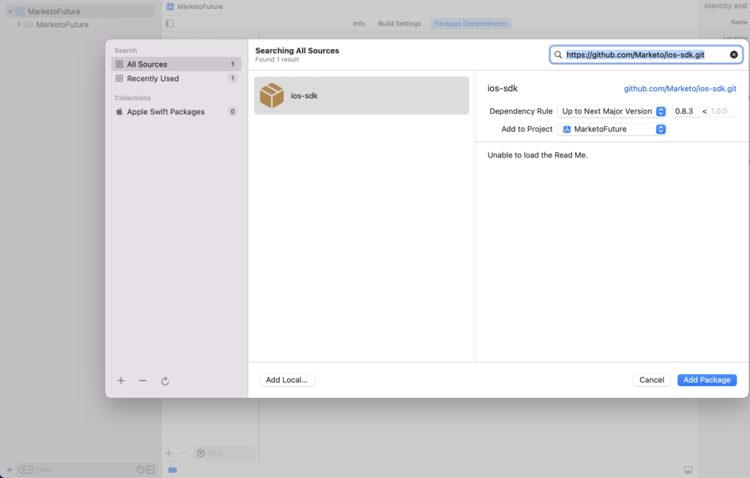Click the source control filter icon

click(151, 470)
